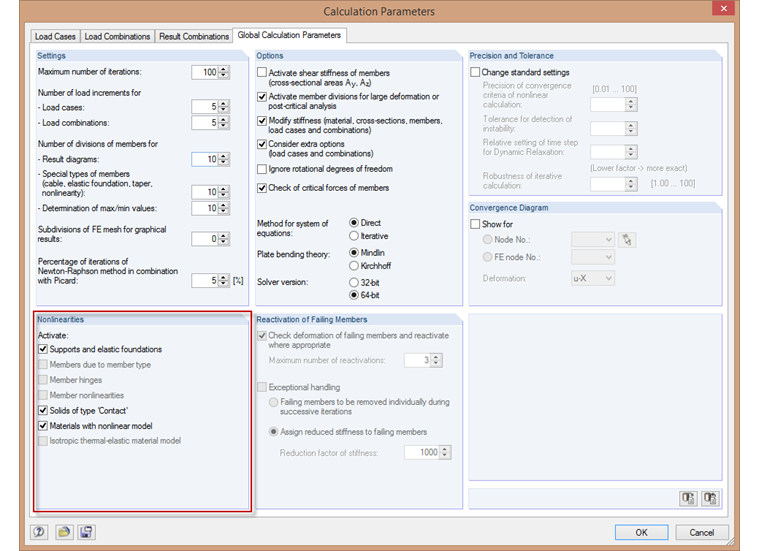
Task: Enable Change standard settings checkbox
Action: pos(475,72)
